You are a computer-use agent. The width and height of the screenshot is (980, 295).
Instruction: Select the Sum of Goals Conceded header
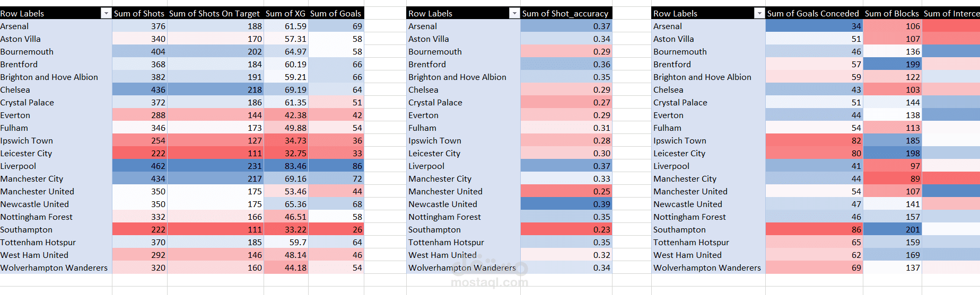(x=814, y=13)
